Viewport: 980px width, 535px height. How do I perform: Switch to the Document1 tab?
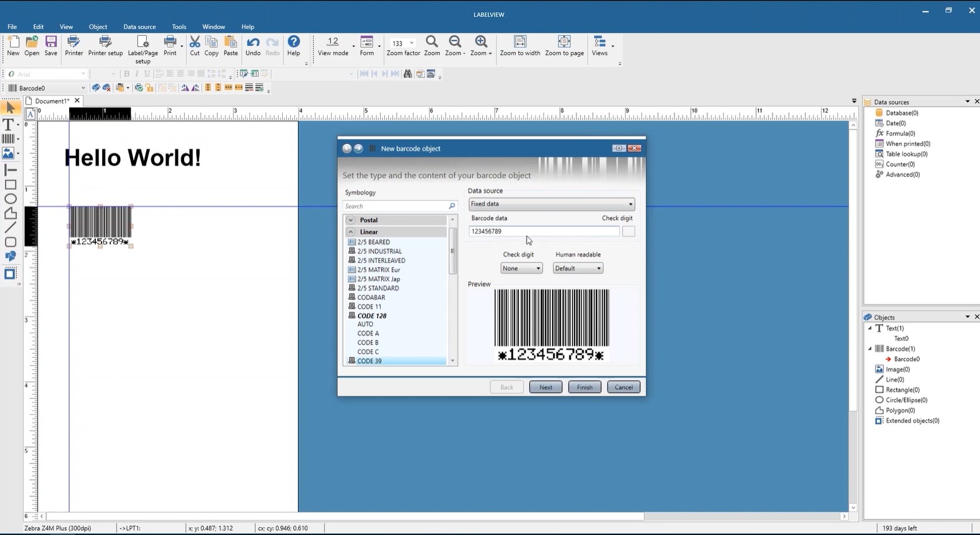[x=52, y=100]
